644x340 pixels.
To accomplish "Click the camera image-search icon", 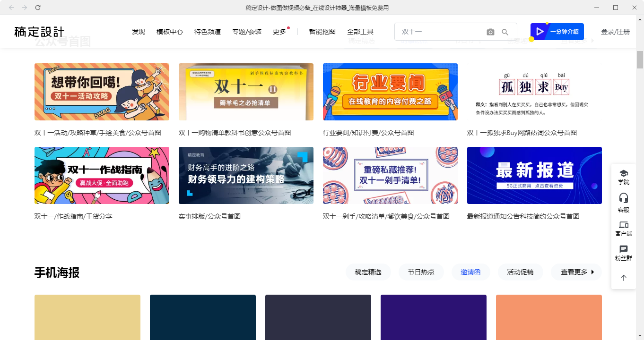I will [x=490, y=32].
